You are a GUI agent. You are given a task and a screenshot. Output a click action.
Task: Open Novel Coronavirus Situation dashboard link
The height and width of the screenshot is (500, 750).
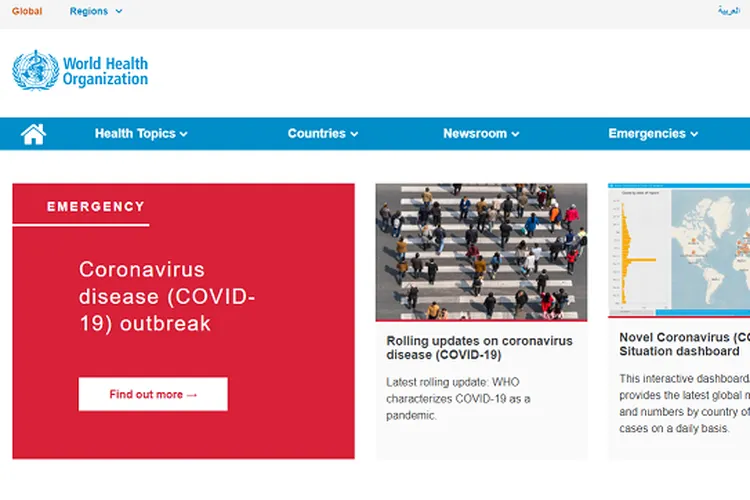click(x=684, y=344)
